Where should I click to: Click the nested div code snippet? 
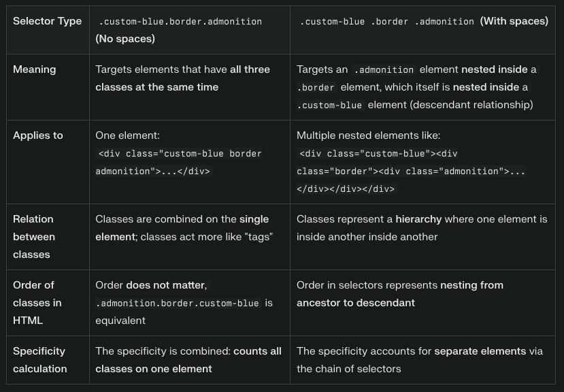(x=411, y=171)
